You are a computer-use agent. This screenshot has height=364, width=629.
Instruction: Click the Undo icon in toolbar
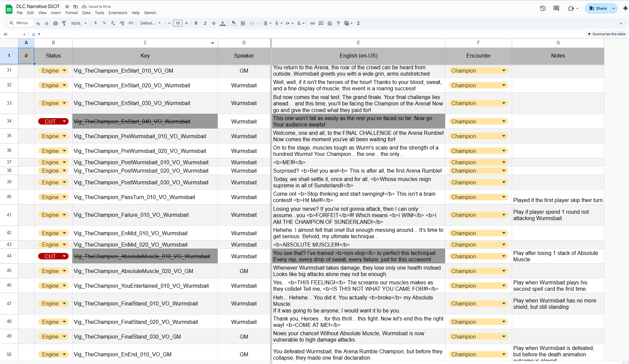click(38, 23)
